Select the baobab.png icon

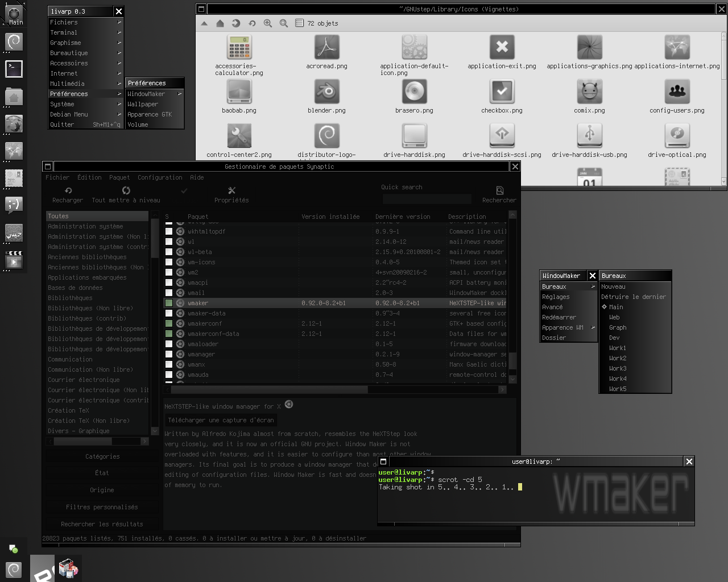click(x=239, y=92)
